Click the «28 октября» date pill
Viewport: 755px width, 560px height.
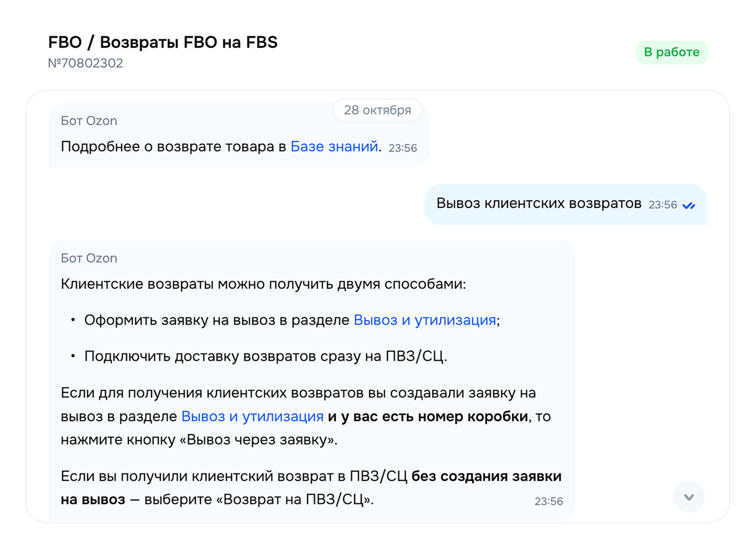coord(377,110)
